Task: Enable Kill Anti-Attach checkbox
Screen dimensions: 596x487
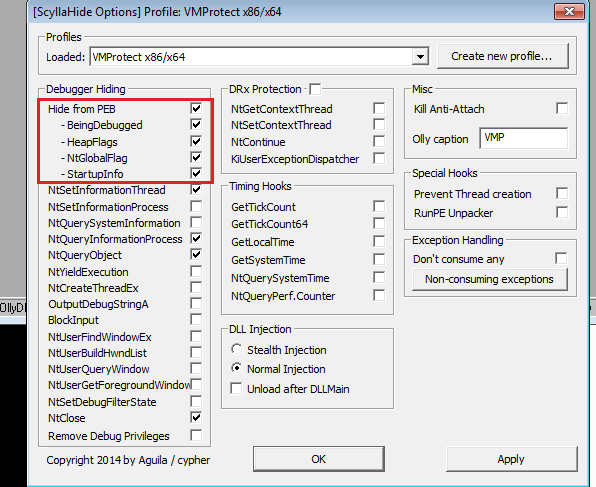Action: pyautogui.click(x=562, y=108)
